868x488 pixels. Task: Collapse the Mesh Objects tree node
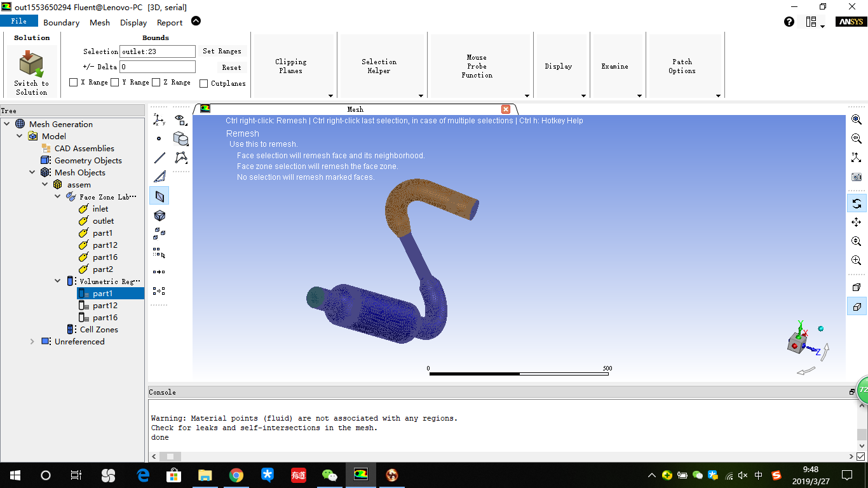click(x=32, y=172)
